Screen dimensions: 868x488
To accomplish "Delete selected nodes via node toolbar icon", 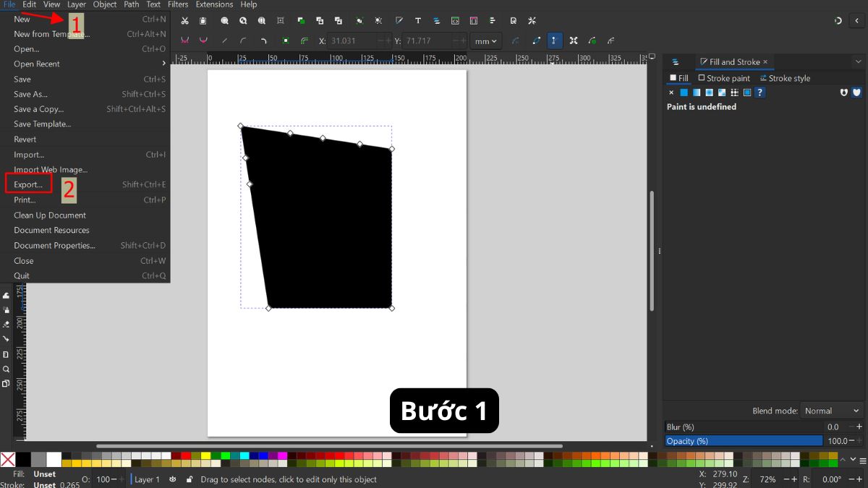I will click(203, 41).
